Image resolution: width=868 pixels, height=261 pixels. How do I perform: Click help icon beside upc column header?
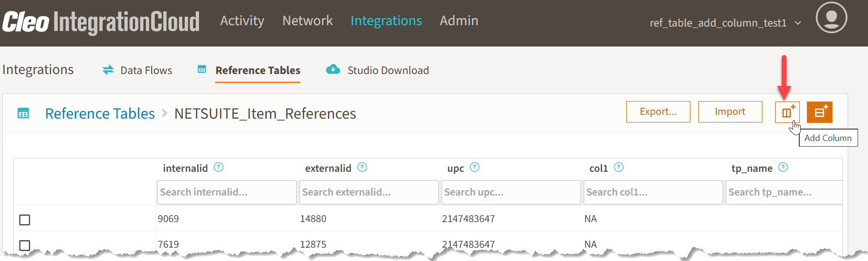475,168
